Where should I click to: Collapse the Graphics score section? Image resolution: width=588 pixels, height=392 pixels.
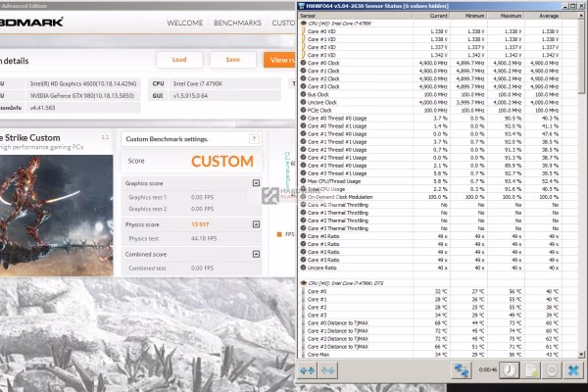(x=256, y=183)
